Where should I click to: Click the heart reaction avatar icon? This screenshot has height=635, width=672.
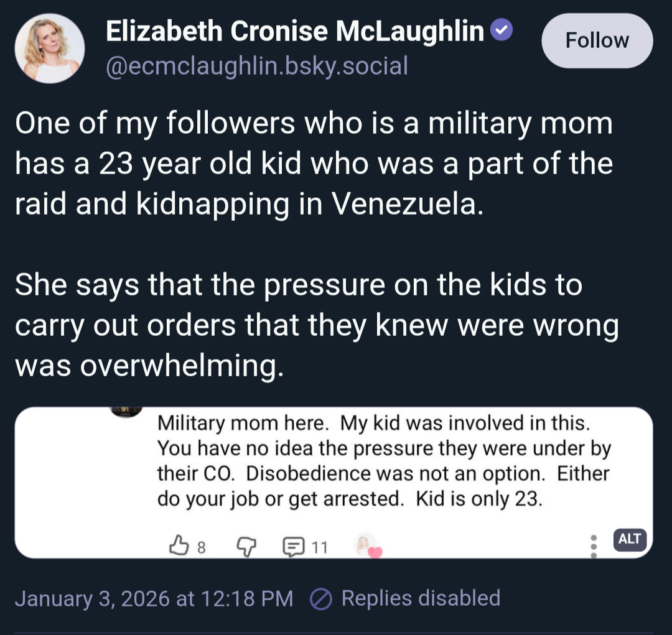(366, 546)
